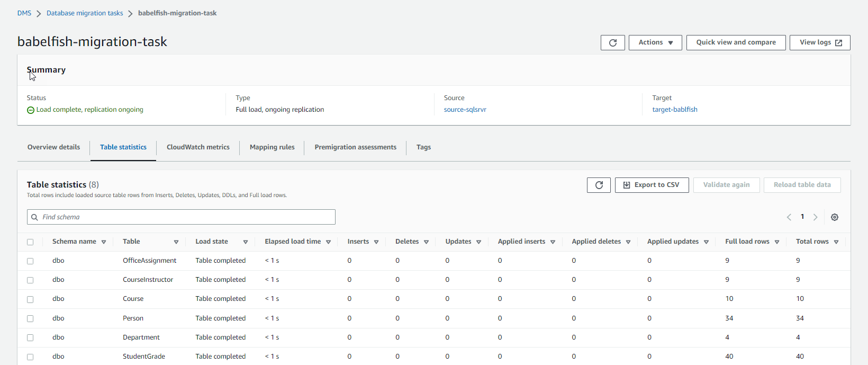Open the Actions dropdown menu
The width and height of the screenshot is (868, 365).
[655, 42]
